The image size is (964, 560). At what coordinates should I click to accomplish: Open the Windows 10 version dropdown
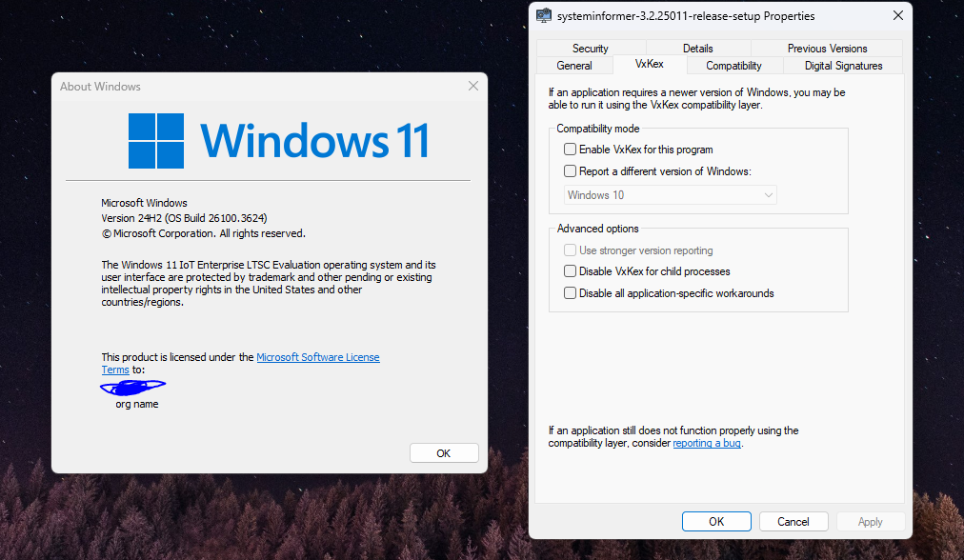pos(670,195)
